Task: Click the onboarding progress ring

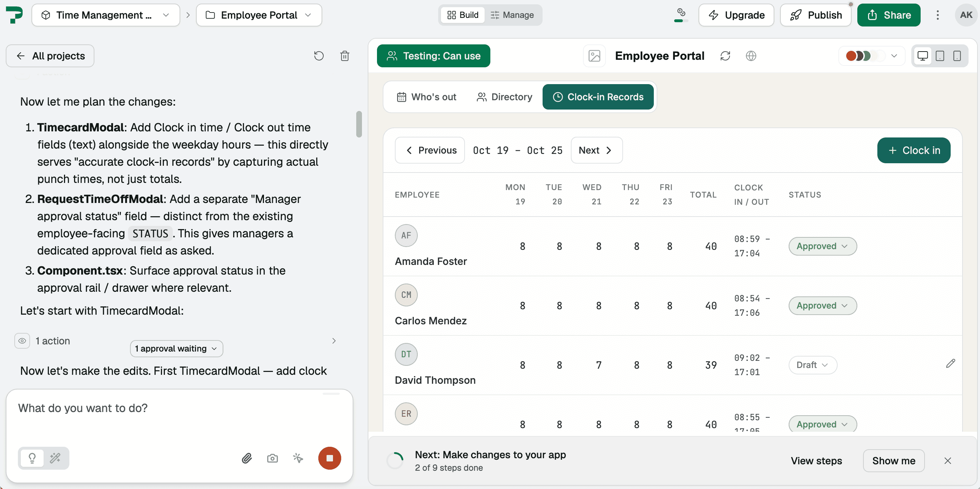Action: pyautogui.click(x=395, y=461)
